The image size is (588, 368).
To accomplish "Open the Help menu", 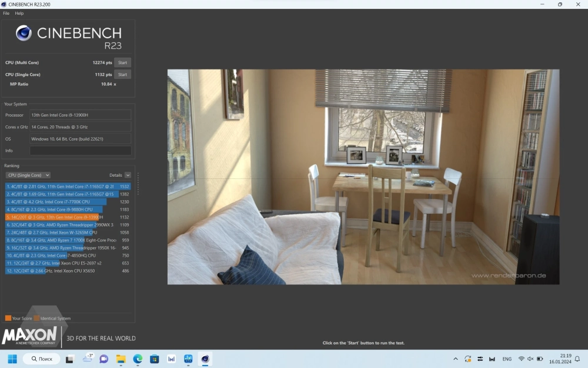I will pyautogui.click(x=19, y=13).
